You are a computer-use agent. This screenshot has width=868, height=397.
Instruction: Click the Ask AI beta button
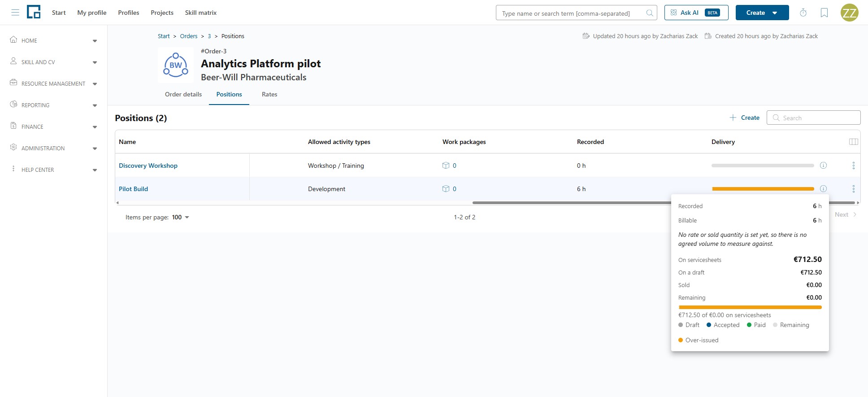[696, 13]
